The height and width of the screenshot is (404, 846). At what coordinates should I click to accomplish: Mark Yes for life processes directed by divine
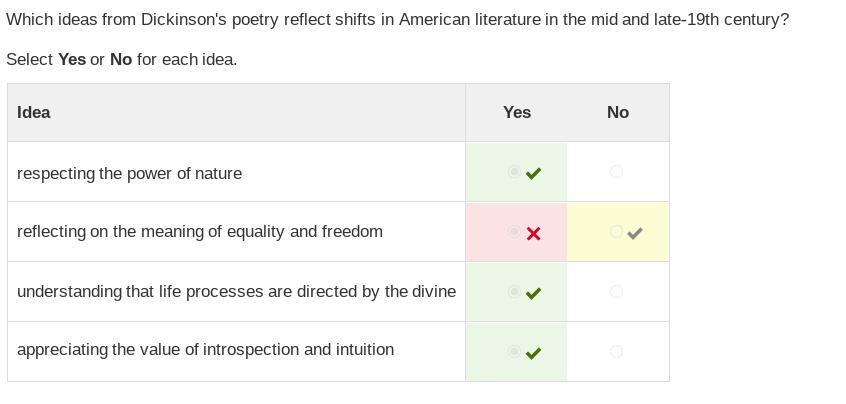[514, 292]
